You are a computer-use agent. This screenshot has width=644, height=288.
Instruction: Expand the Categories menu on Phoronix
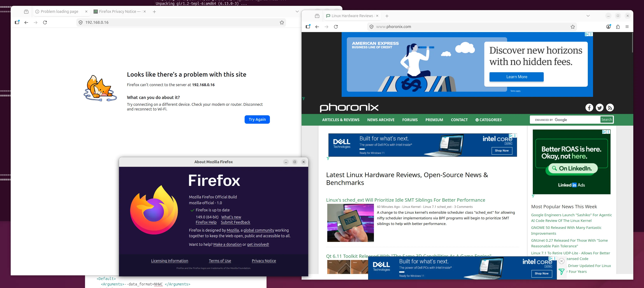[x=488, y=120]
